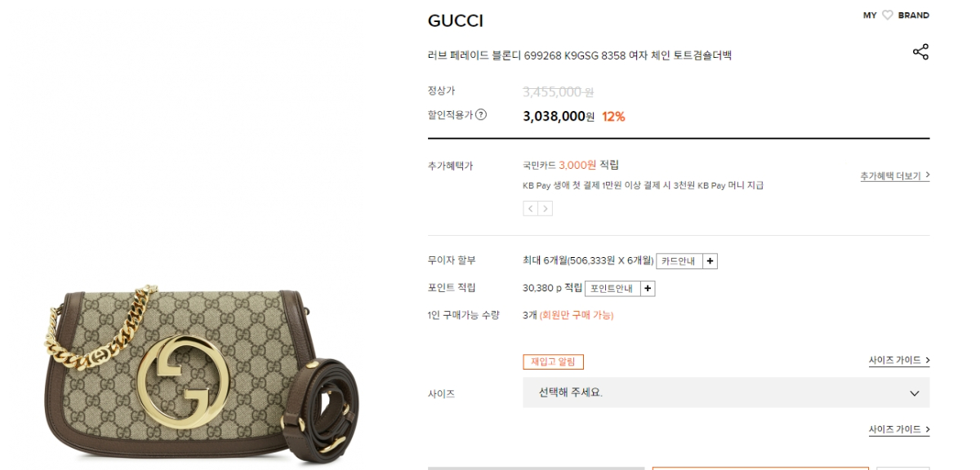Image resolution: width=980 pixels, height=470 pixels.
Task: Click the 재입고 알림 restock alert button
Action: [x=553, y=361]
